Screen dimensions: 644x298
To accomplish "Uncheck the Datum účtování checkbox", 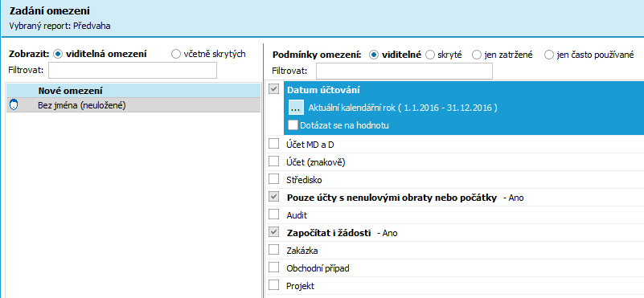I will tap(273, 89).
